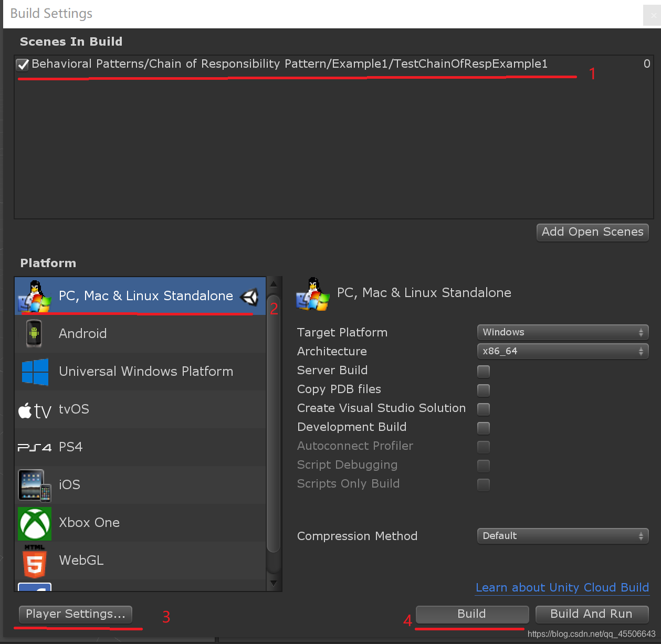Screen dimensions: 661x644
Task: Select WebGL in the platform list
Action: coord(140,561)
